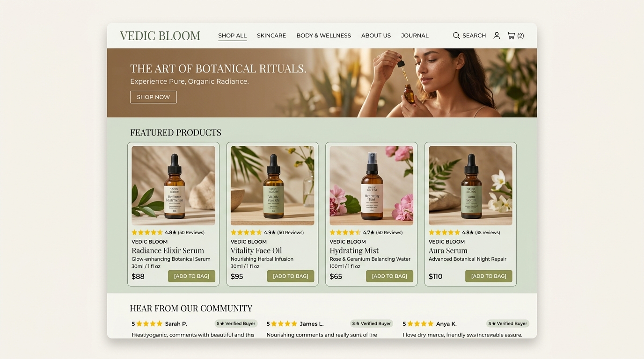Click the Hydrating Mist title
644x359 pixels.
(x=354, y=251)
